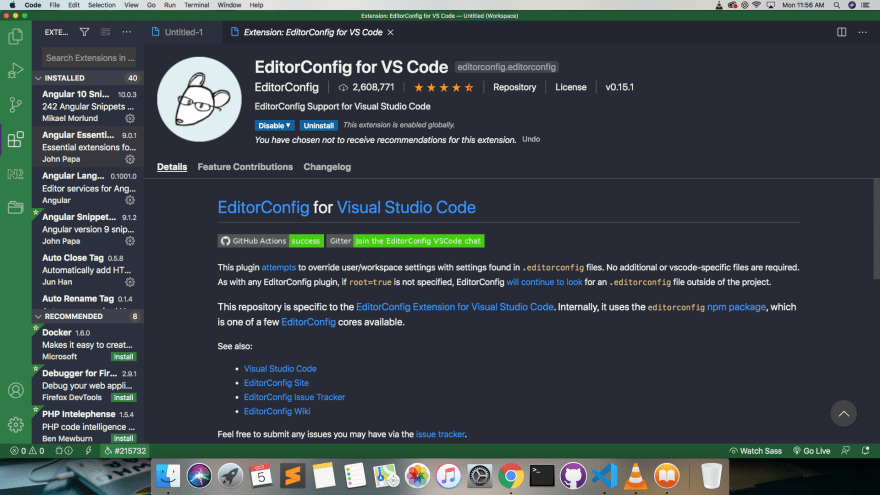The width and height of the screenshot is (880, 495).
Task: Collapse the RECOMMENDED extensions section
Action: [x=88, y=317]
